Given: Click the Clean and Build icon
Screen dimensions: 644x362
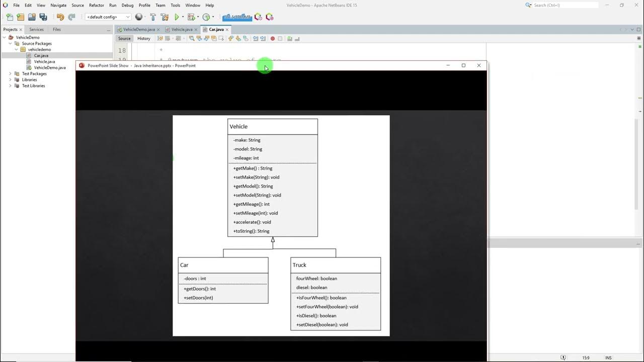Looking at the screenshot, I should pyautogui.click(x=165, y=17).
